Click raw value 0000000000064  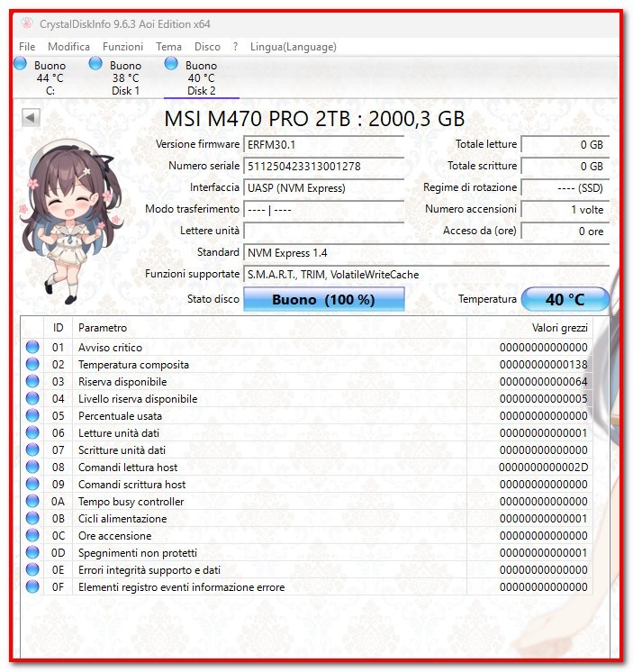(544, 382)
